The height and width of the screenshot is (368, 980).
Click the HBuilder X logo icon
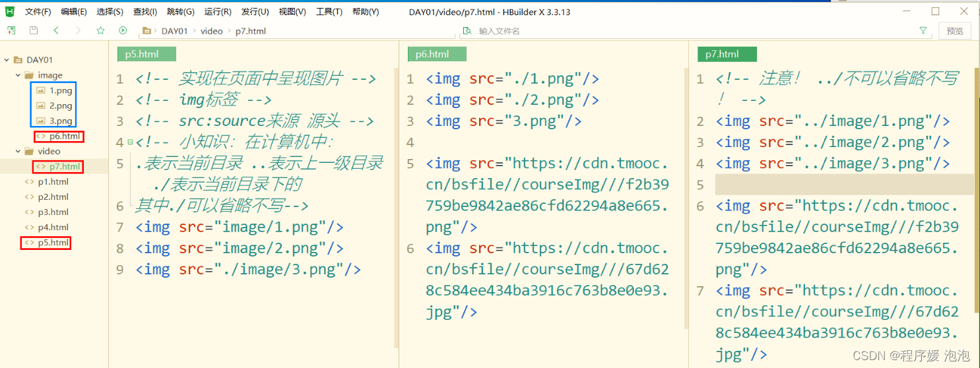[9, 11]
